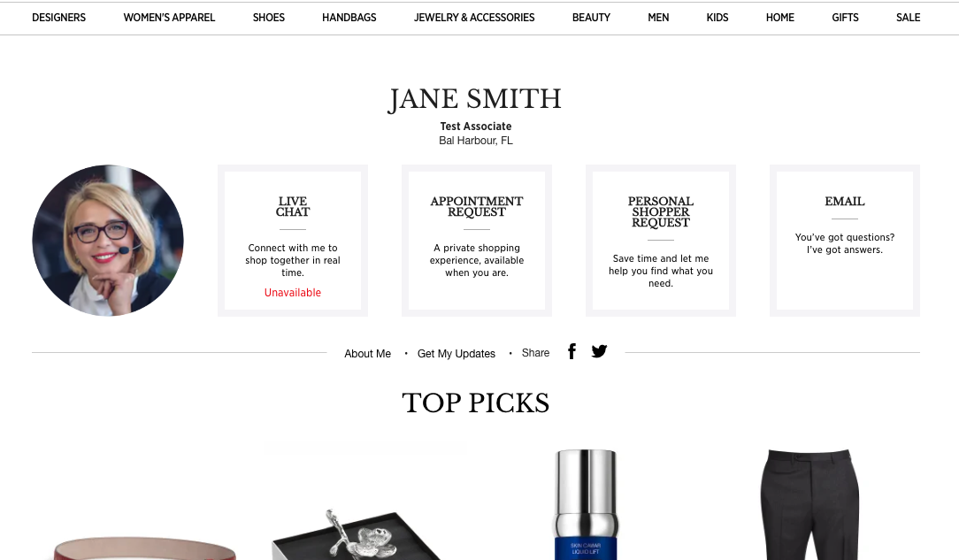Open the Home category

click(780, 18)
